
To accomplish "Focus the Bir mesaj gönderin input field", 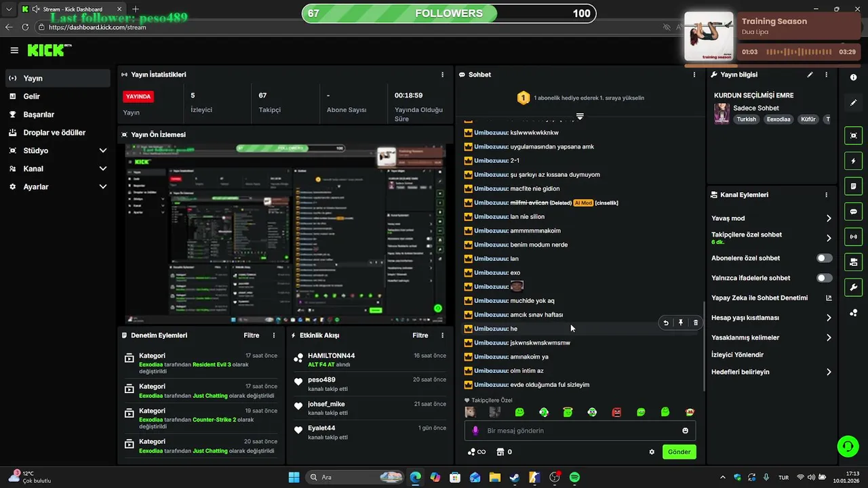I will (x=580, y=430).
